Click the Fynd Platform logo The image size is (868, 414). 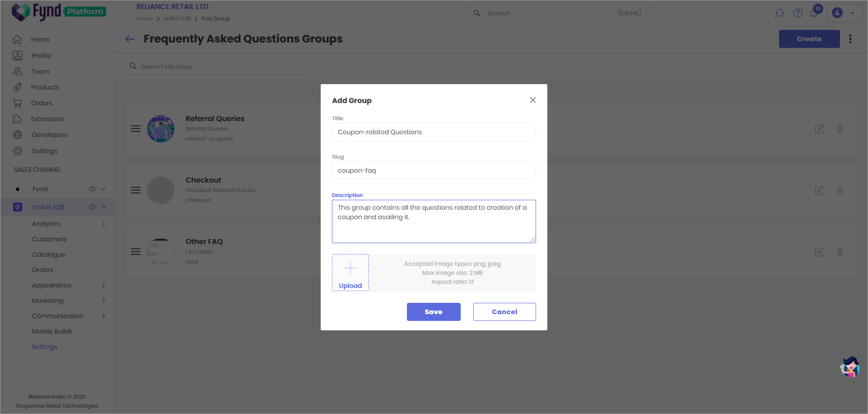59,12
